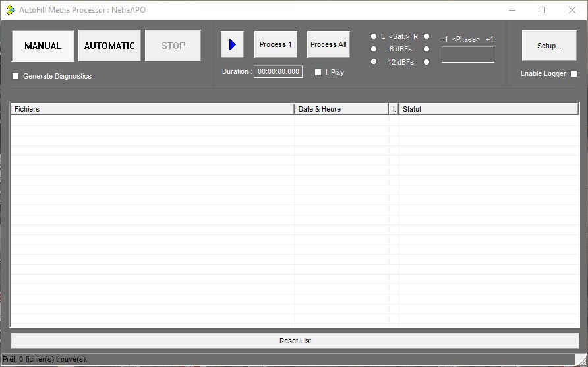Switch to MANUAL mode
This screenshot has height=367, width=588.
click(x=43, y=46)
